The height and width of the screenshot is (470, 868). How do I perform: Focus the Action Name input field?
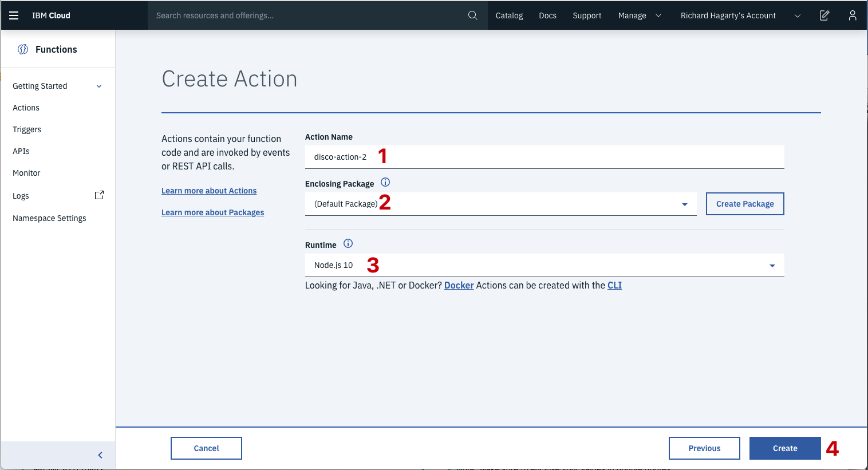[x=545, y=157]
